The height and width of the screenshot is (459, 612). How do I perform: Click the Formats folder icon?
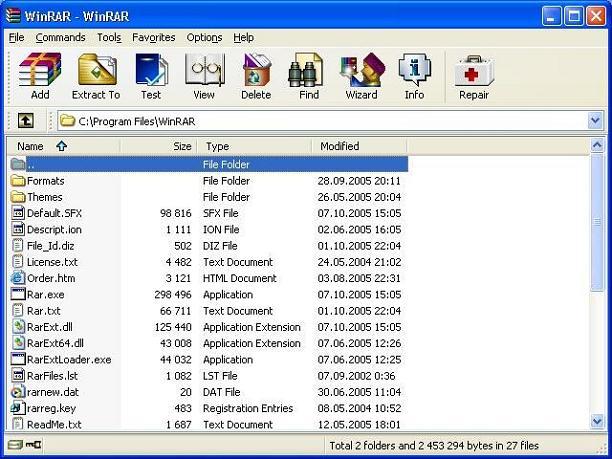point(18,181)
